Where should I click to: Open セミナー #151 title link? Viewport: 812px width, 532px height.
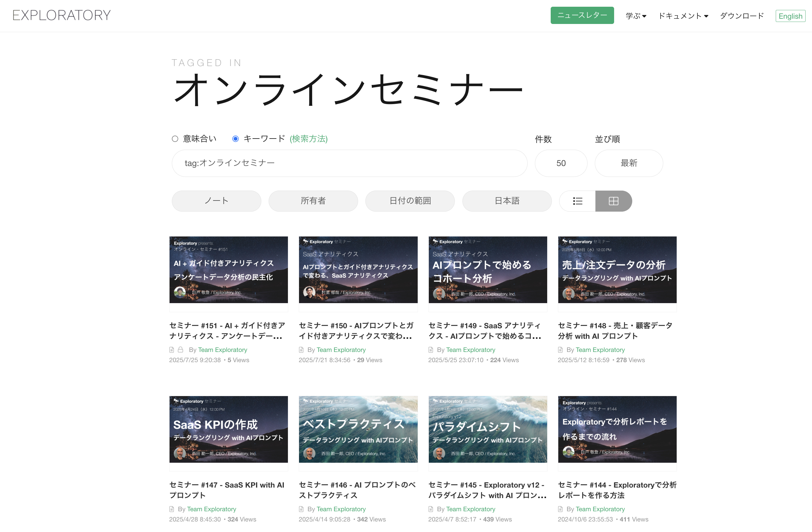coord(227,331)
